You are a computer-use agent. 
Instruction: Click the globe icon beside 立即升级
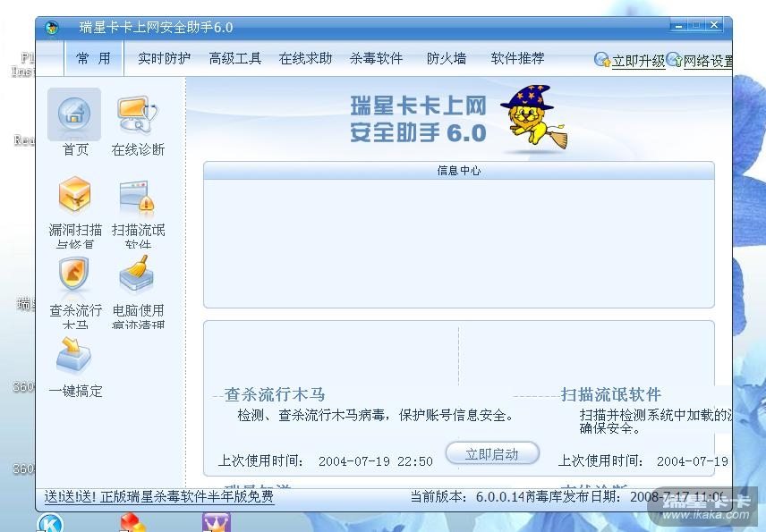(602, 60)
